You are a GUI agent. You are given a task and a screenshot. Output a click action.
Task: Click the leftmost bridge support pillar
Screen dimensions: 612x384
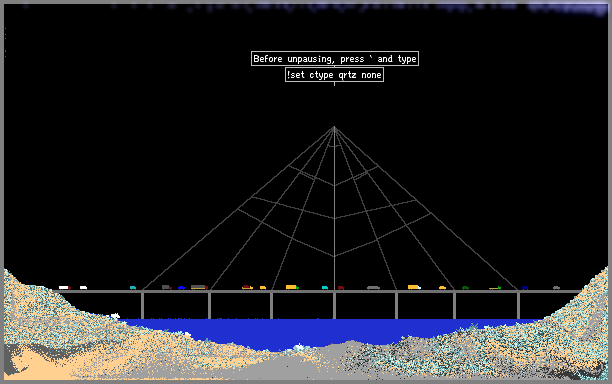click(142, 306)
